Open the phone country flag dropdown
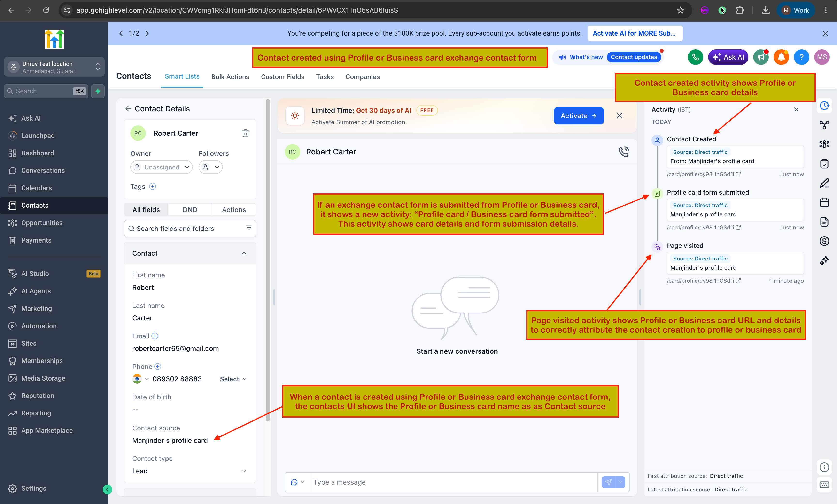837x504 pixels. (x=141, y=379)
